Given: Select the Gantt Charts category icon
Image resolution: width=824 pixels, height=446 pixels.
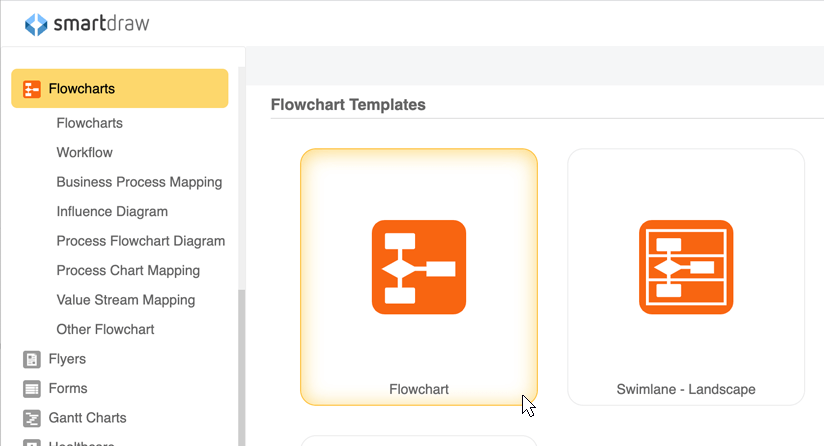Looking at the screenshot, I should (32, 418).
